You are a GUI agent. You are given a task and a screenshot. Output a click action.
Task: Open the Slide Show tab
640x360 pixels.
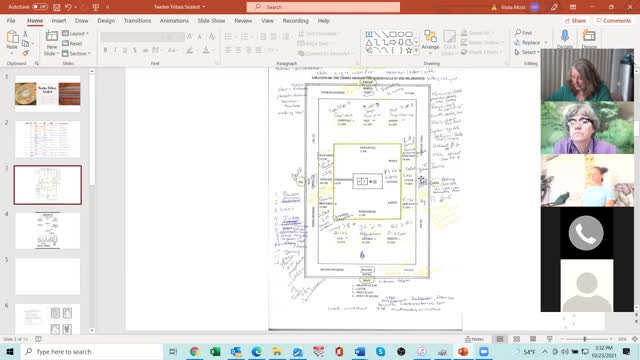tap(211, 20)
